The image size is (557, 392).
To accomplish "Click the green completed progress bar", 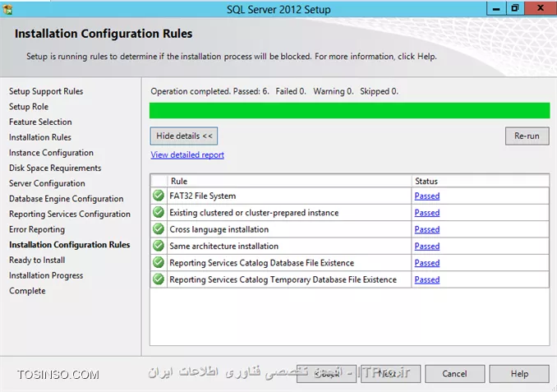I will (349, 110).
